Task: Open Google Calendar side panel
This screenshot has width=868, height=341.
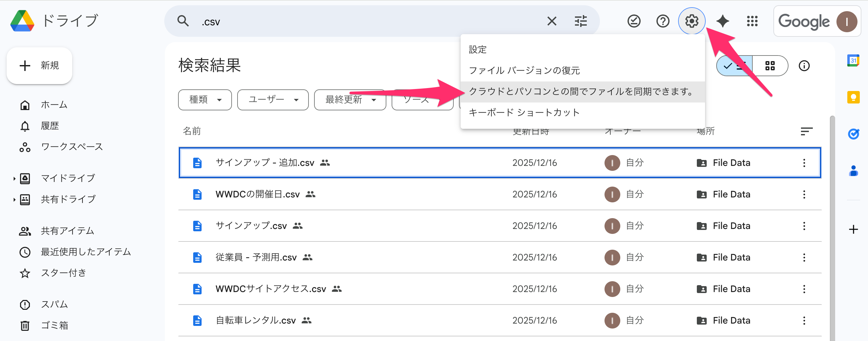Action: pyautogui.click(x=853, y=61)
